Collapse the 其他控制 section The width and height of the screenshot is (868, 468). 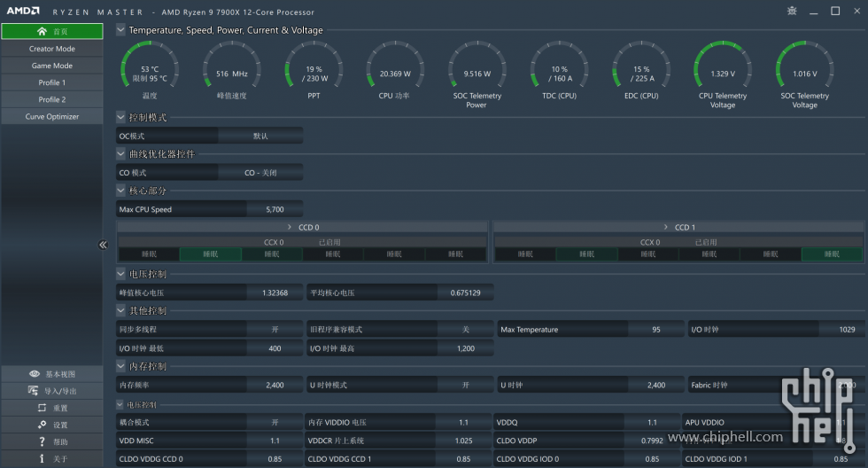[x=120, y=310]
